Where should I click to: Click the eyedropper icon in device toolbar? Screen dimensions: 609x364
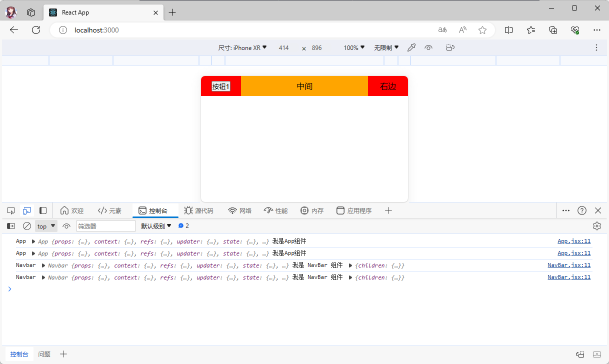click(x=411, y=48)
